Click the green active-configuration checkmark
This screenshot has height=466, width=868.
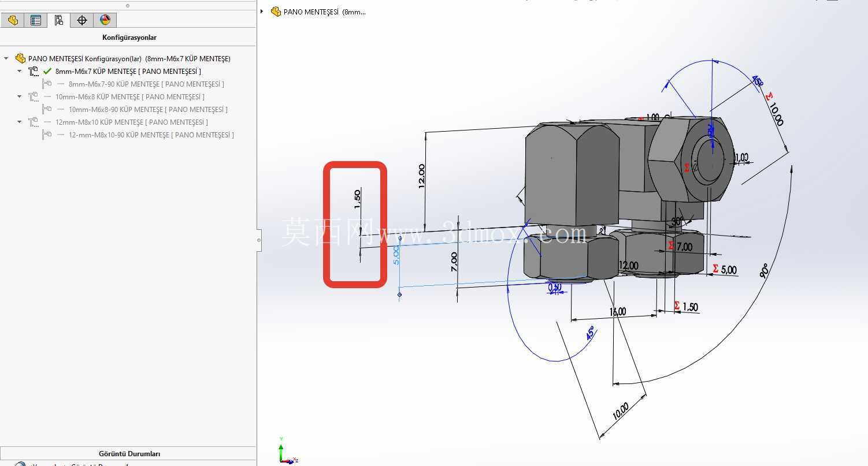pyautogui.click(x=48, y=71)
